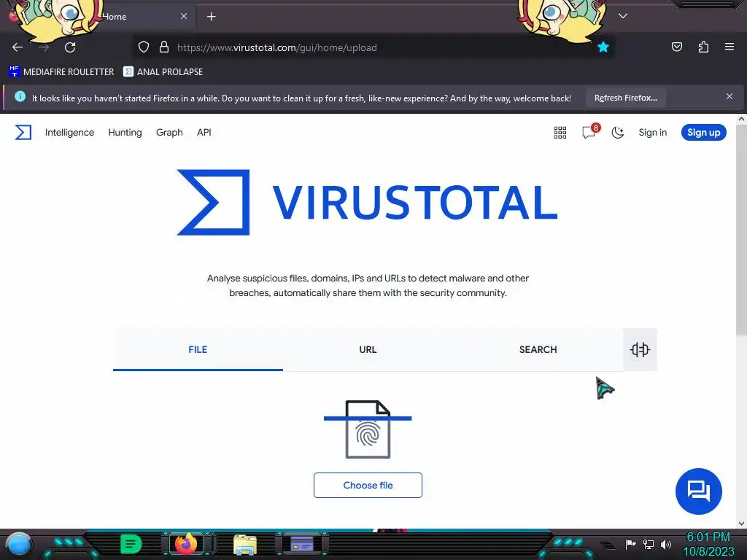Open the green notes app in taskbar
The height and width of the screenshot is (560, 747).
[131, 544]
